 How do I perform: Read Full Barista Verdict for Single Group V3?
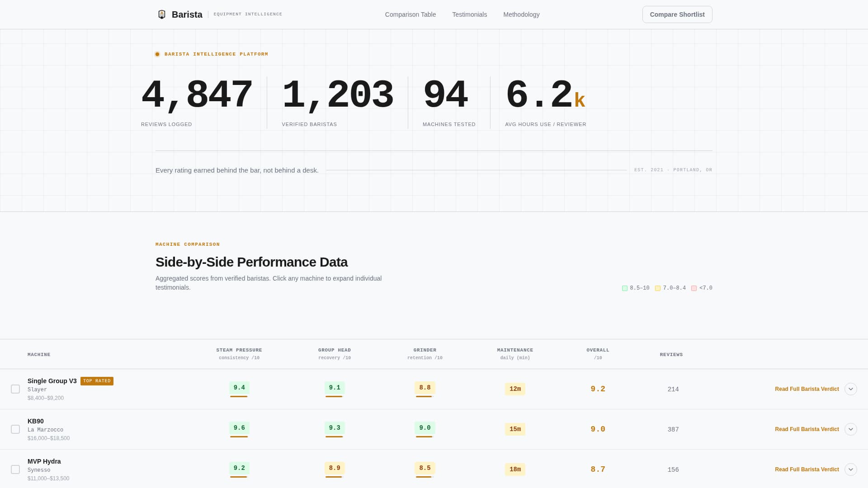tap(807, 389)
